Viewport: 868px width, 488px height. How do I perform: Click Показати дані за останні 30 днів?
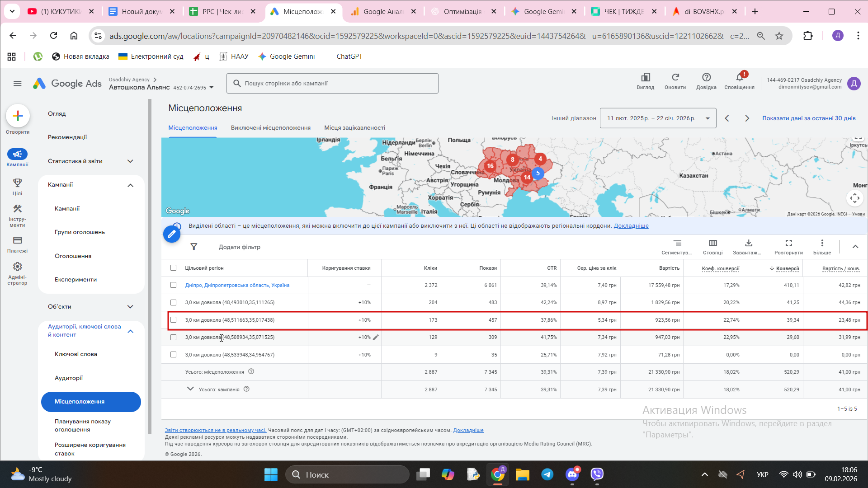(x=808, y=118)
